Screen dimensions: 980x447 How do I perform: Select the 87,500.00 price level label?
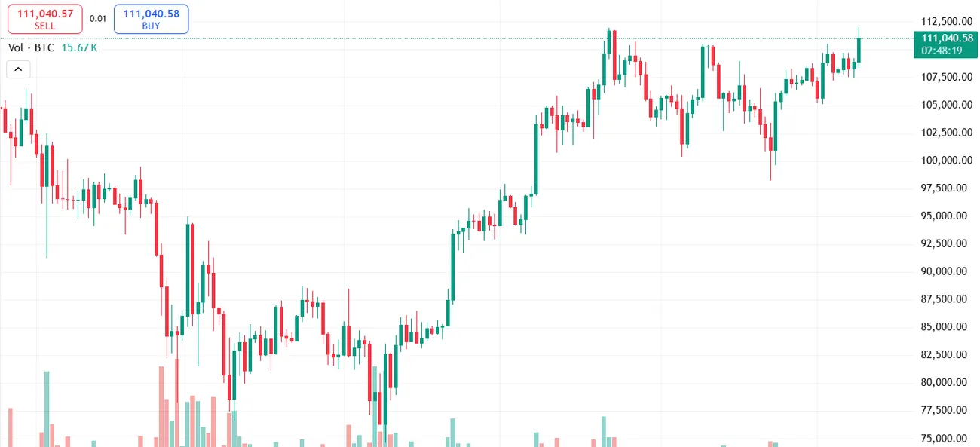coord(945,299)
